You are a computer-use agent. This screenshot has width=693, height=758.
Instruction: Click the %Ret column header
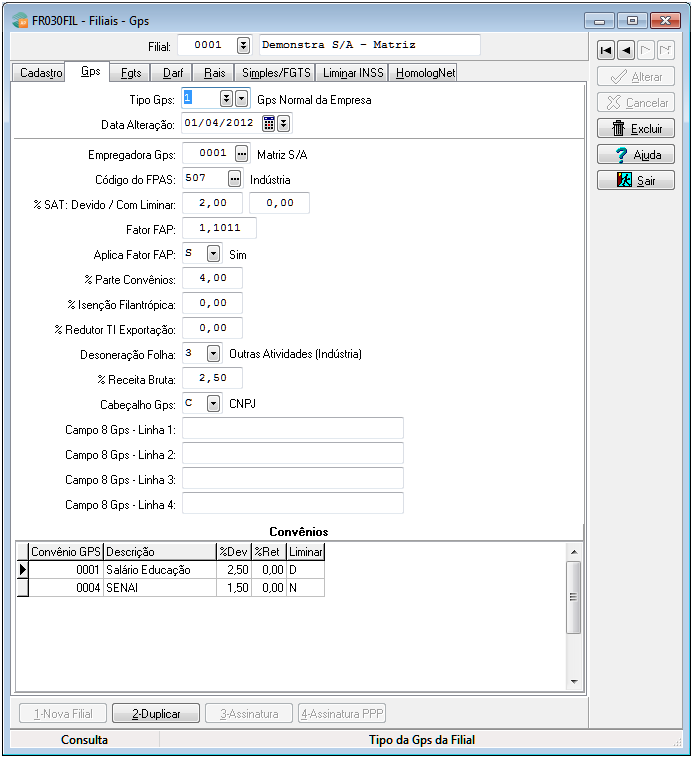point(268,552)
